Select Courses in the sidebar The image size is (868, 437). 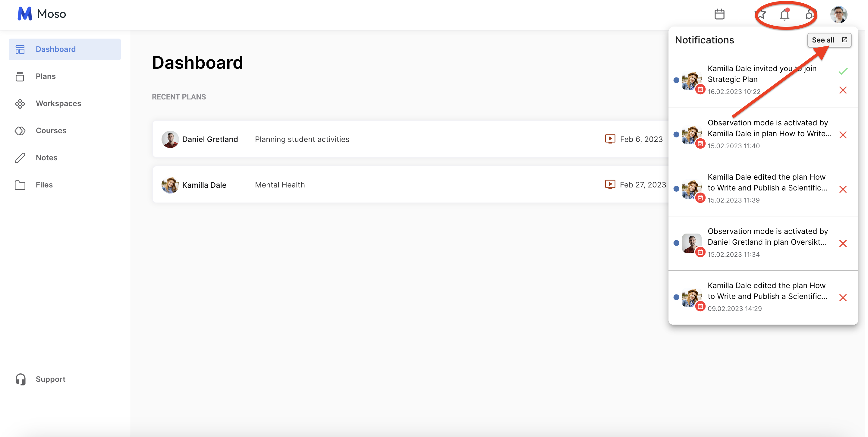coord(51,130)
